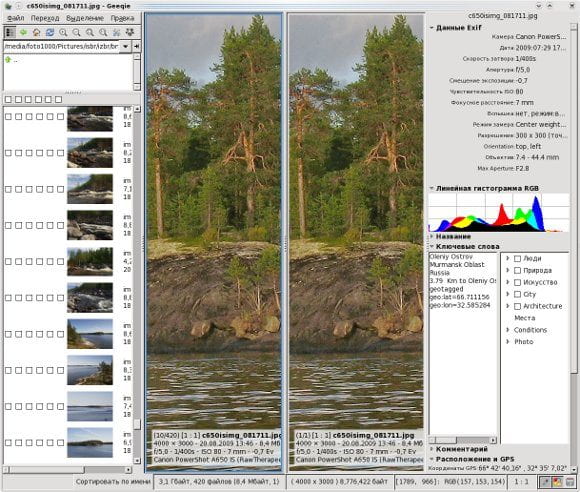Expand the Conditions keyword tree node
The image size is (580, 492).
(508, 330)
